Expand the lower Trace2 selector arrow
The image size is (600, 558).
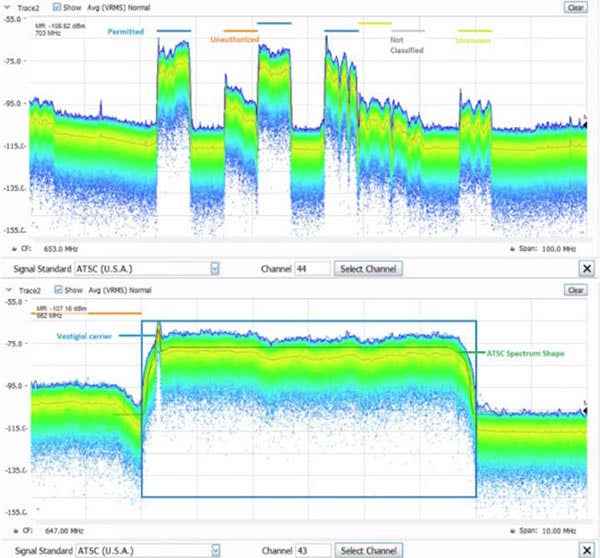tap(8, 290)
